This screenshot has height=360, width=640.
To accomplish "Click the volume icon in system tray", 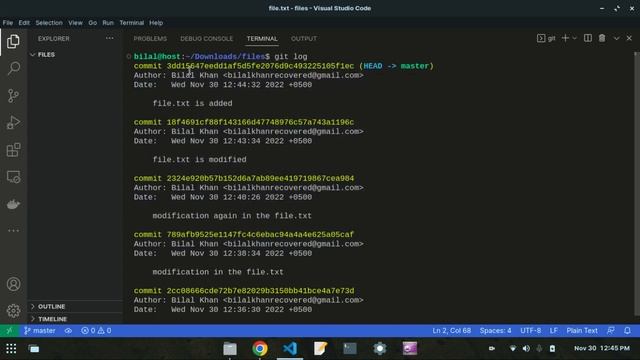I will (x=526, y=349).
